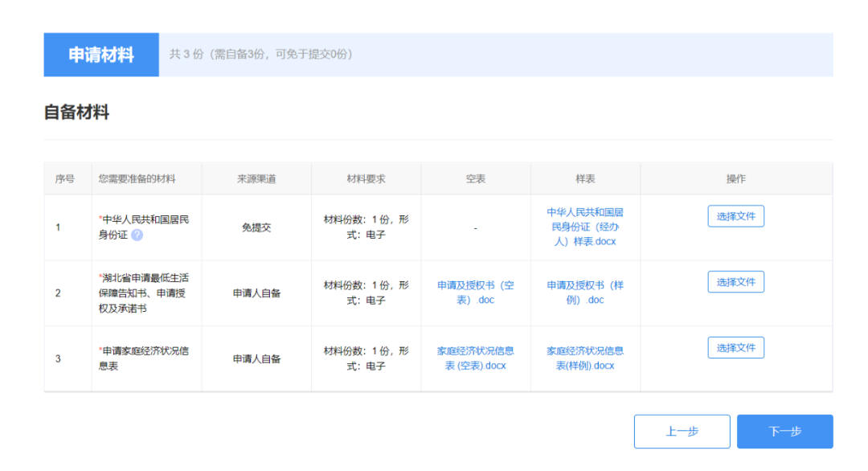Click the materials count summary text
This screenshot has width=868, height=471.
pos(261,54)
